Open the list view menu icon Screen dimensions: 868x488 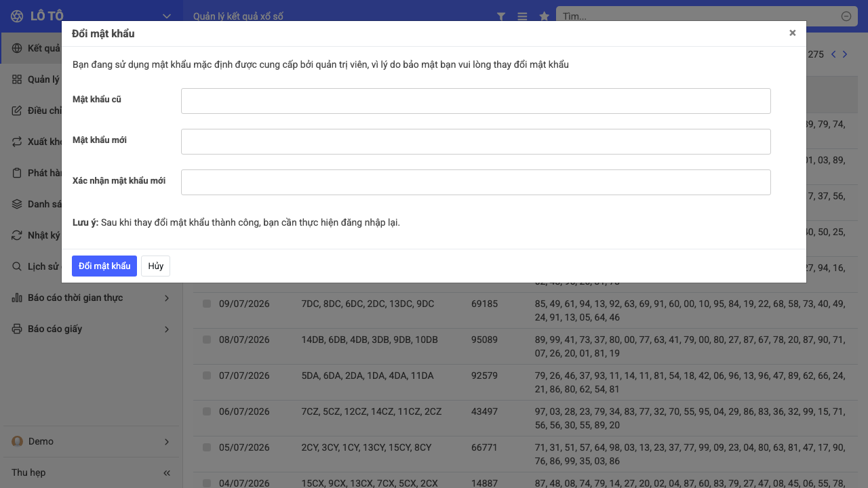pyautogui.click(x=522, y=16)
